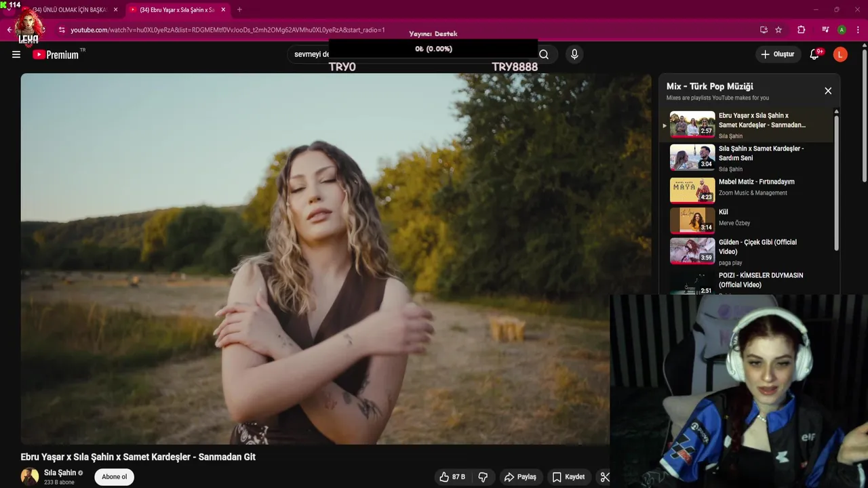Click the Mix - Türk Pop Müziği playlist title
This screenshot has width=868, height=488.
coord(709,86)
